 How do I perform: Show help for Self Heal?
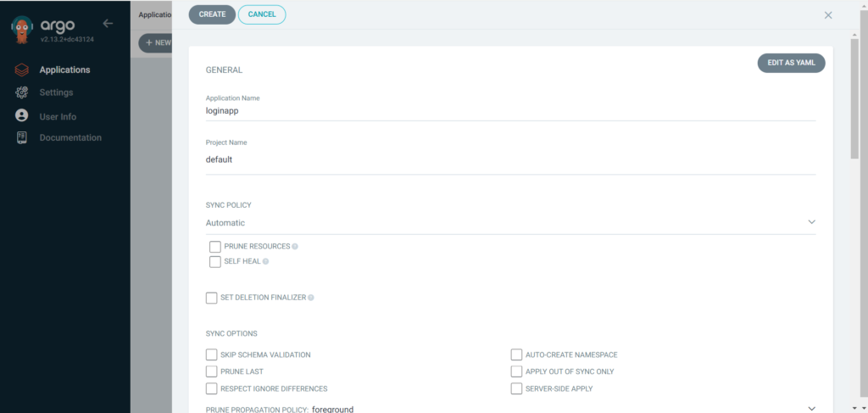coord(265,261)
